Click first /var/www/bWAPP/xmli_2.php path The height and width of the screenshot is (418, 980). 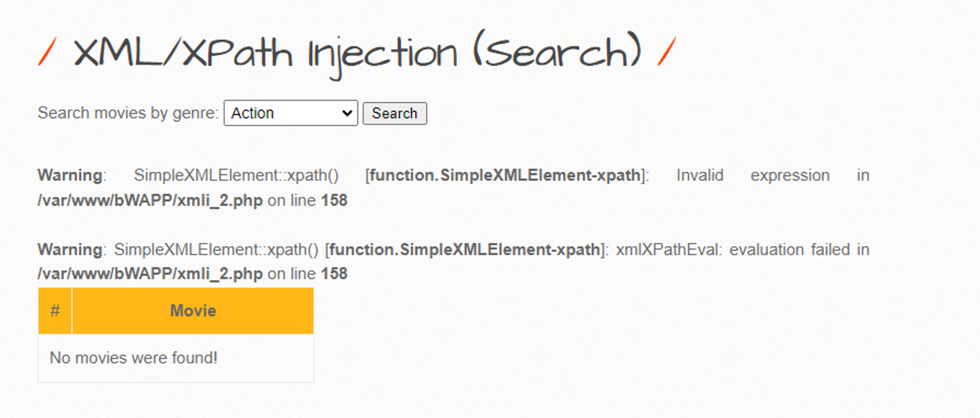pos(150,201)
